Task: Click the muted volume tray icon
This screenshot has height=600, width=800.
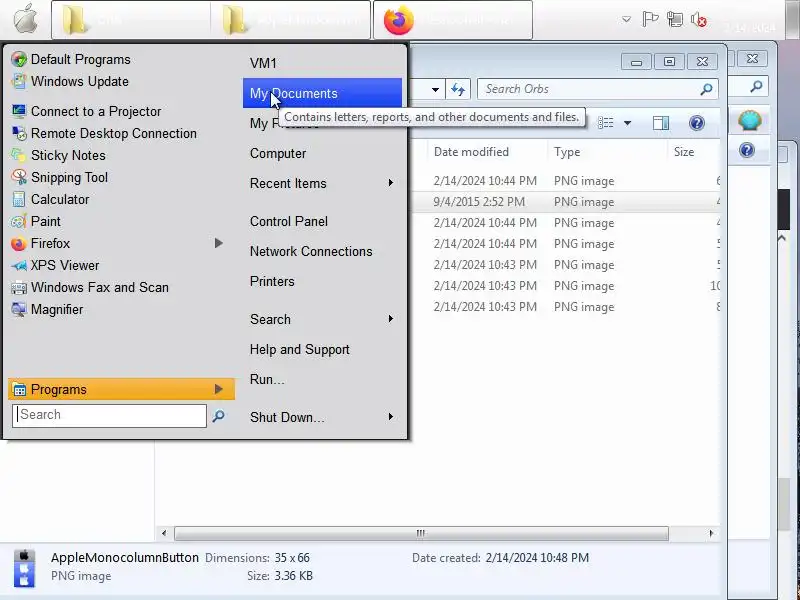Action: (698, 20)
